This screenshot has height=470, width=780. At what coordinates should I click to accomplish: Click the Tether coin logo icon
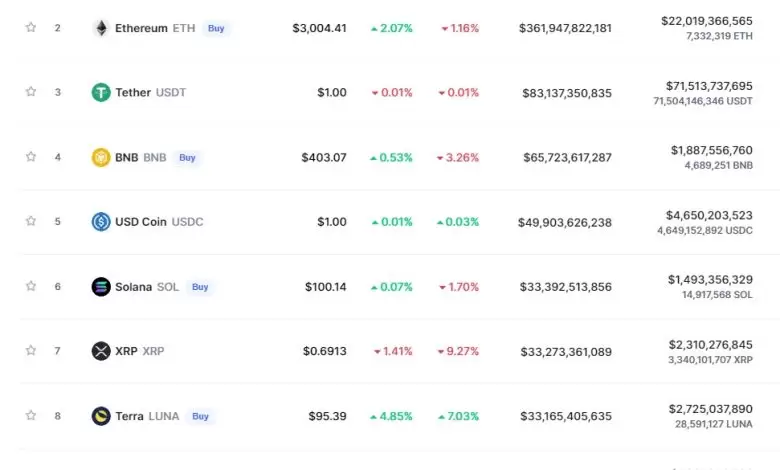click(x=101, y=92)
